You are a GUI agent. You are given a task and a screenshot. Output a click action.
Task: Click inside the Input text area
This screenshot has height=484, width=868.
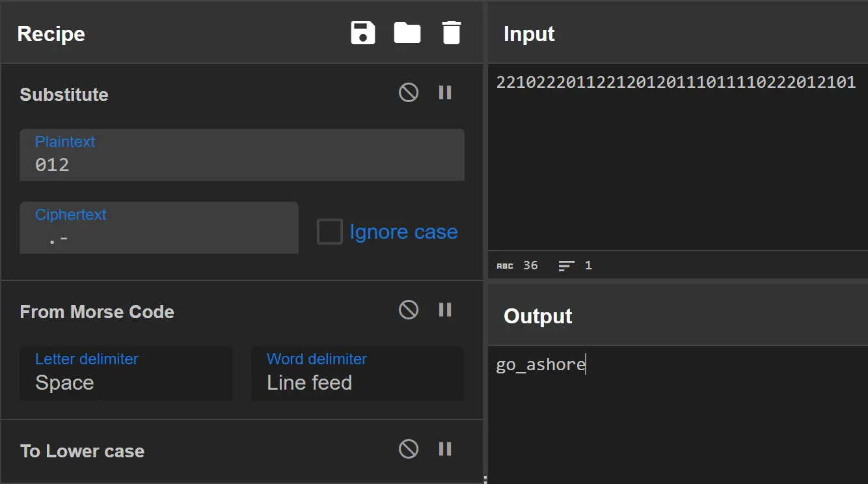[677, 163]
